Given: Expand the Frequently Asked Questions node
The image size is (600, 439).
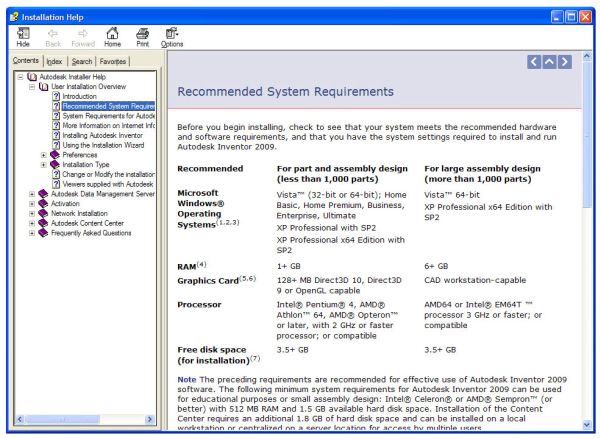Looking at the screenshot, I should coord(32,233).
